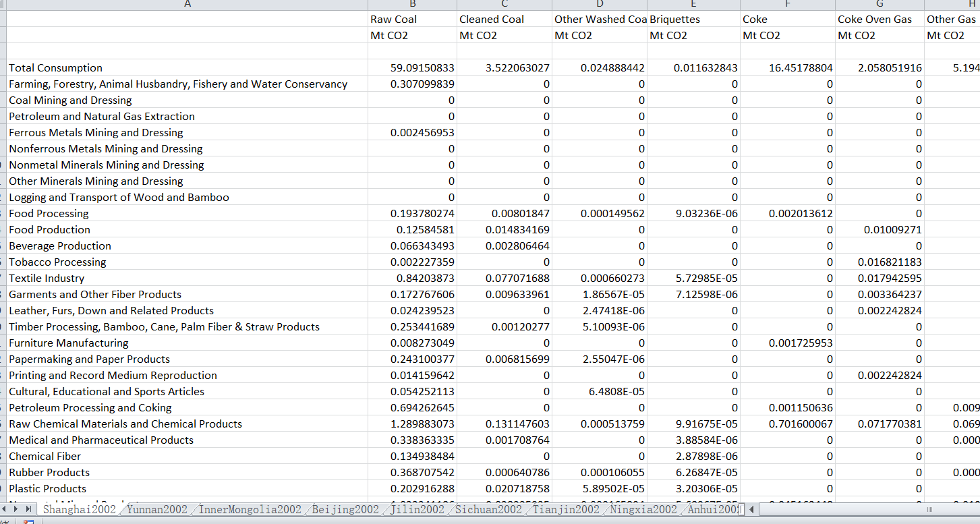
Task: Select column F header
Action: [x=788, y=5]
